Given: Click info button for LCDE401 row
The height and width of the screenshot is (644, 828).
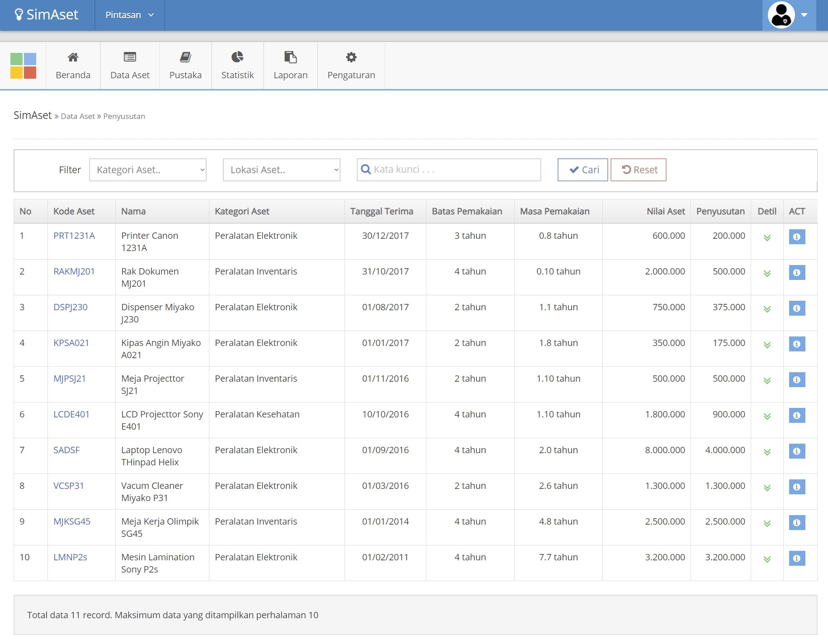Looking at the screenshot, I should click(x=797, y=415).
